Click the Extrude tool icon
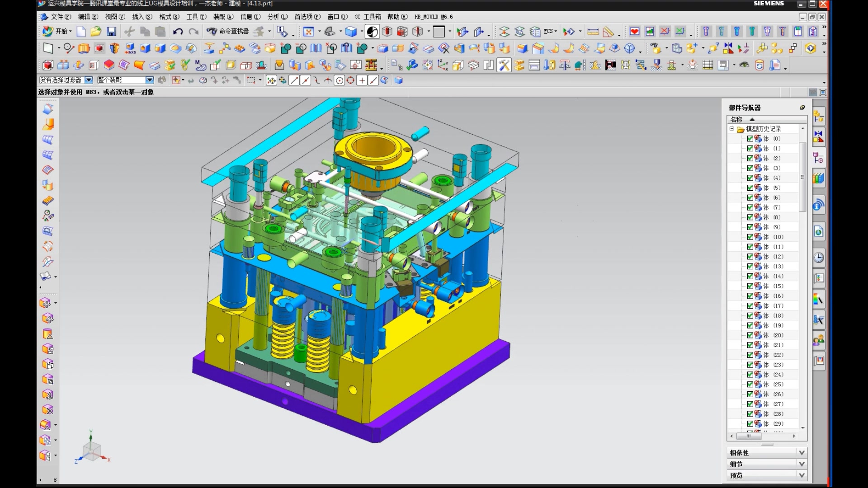 84,48
